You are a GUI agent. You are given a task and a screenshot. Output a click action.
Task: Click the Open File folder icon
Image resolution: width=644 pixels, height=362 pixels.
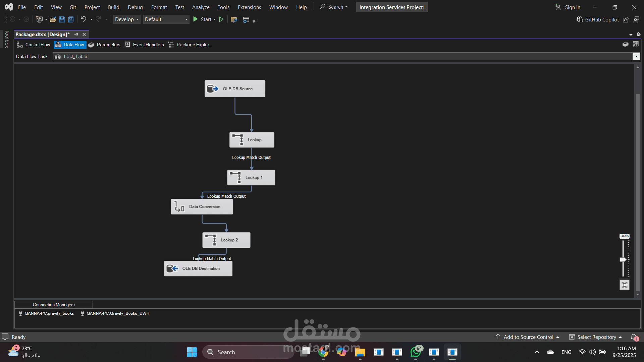[x=53, y=19]
